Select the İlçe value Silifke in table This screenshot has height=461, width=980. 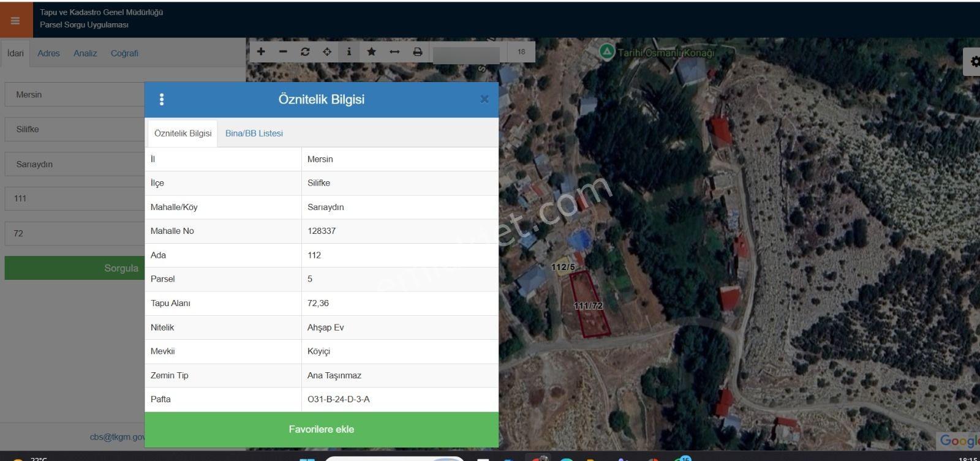318,183
